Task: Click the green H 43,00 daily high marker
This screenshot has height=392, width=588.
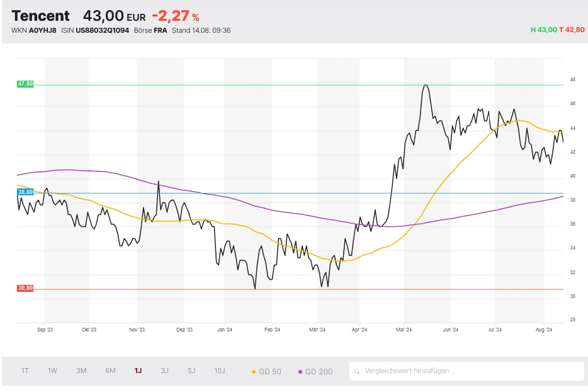Action: tap(543, 29)
